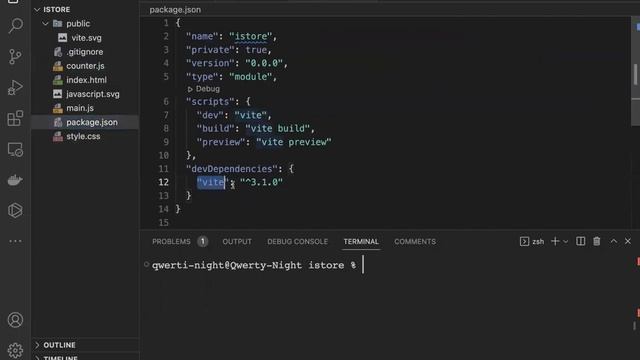Open index.html in the explorer
This screenshot has height=360, width=640.
click(x=85, y=80)
